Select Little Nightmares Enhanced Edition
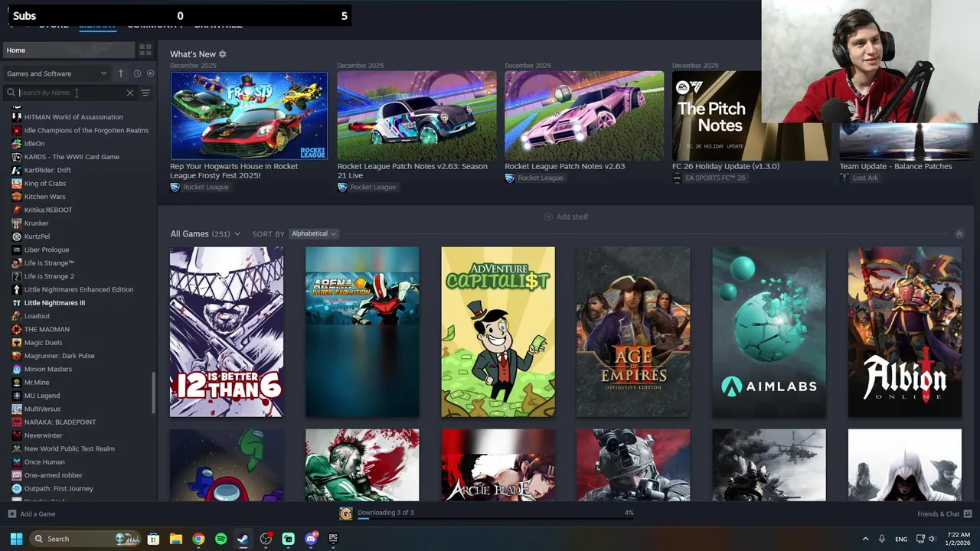Screen dimensions: 980x551 point(79,289)
